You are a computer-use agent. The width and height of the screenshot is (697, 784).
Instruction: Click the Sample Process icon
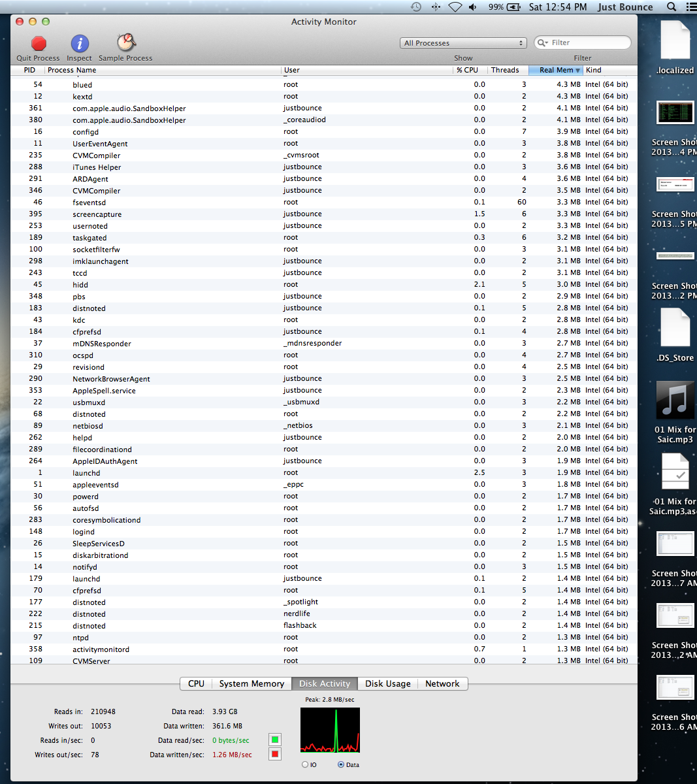click(x=125, y=42)
